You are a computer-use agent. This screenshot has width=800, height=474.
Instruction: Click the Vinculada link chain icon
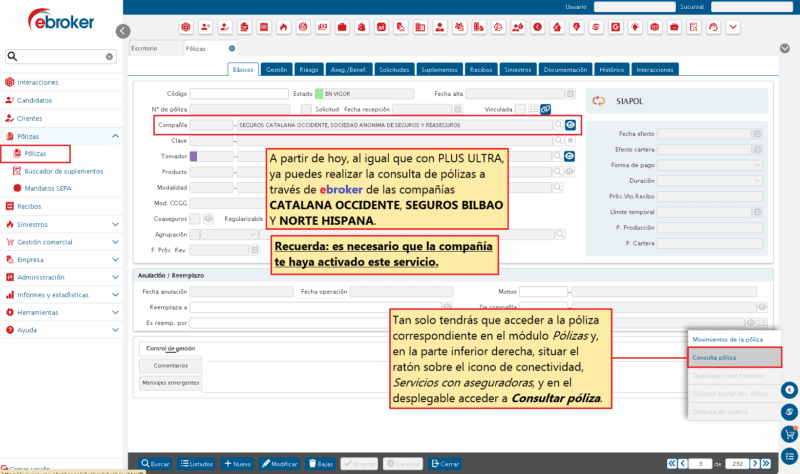click(x=545, y=109)
